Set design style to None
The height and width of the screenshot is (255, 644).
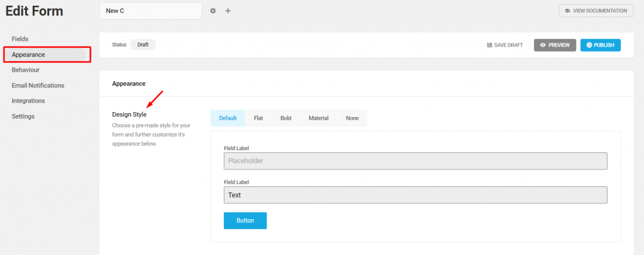(x=352, y=118)
